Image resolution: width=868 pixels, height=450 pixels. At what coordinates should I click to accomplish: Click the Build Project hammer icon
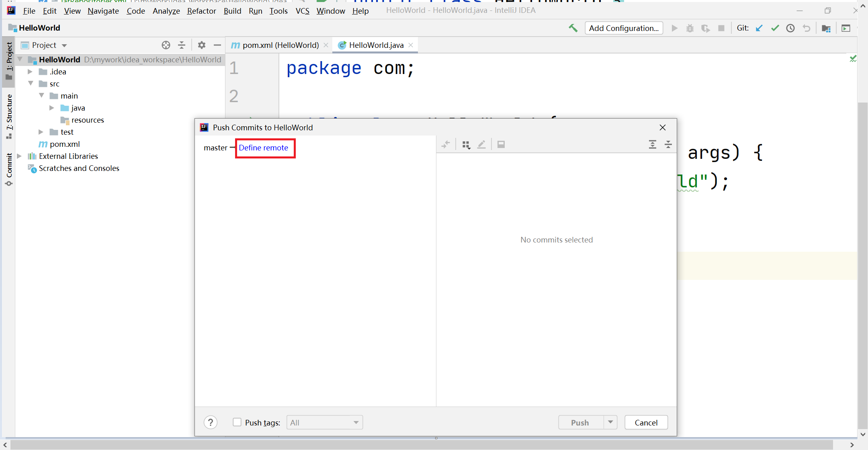(573, 28)
